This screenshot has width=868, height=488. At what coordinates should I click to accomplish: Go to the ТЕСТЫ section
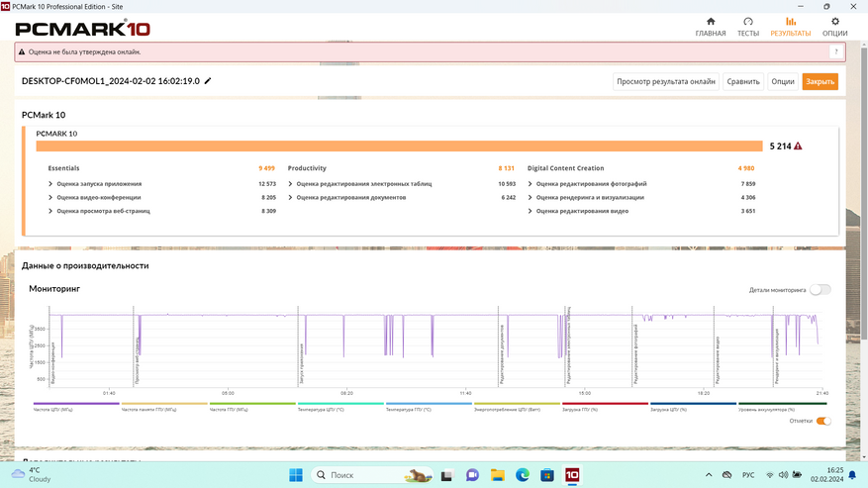(748, 27)
